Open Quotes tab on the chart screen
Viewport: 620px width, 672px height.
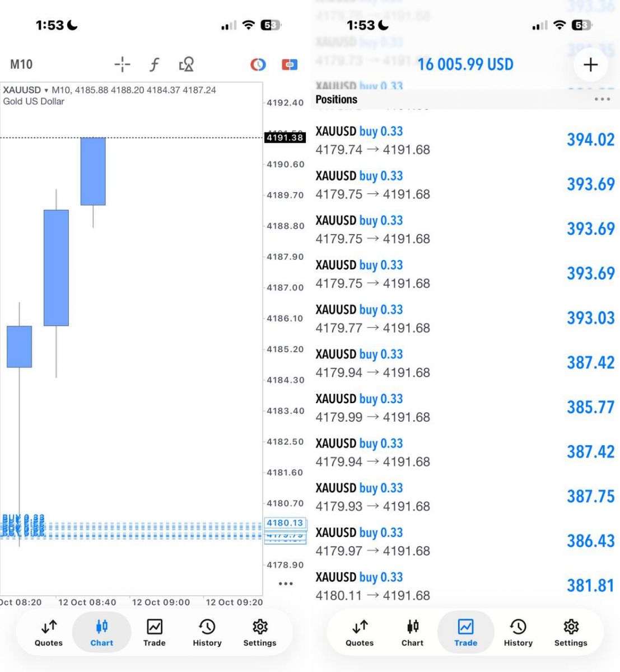49,633
